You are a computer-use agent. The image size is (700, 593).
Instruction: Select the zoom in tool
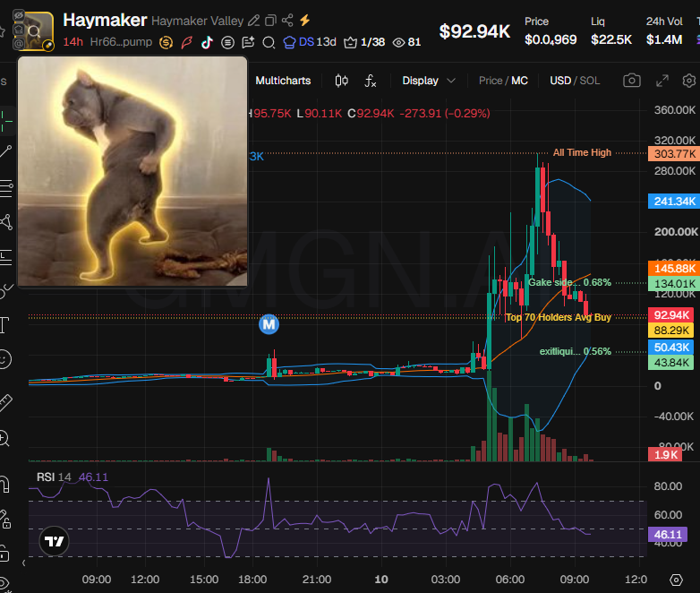click(4, 438)
